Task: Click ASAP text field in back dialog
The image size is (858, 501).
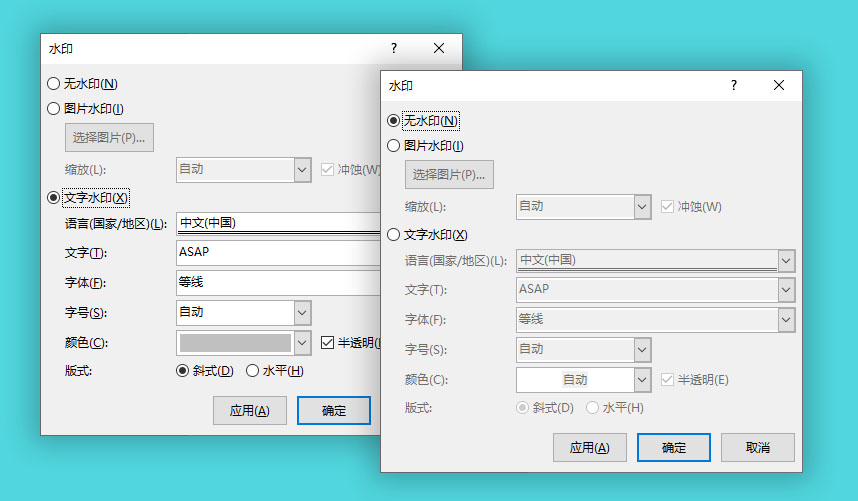Action: pyautogui.click(x=278, y=253)
